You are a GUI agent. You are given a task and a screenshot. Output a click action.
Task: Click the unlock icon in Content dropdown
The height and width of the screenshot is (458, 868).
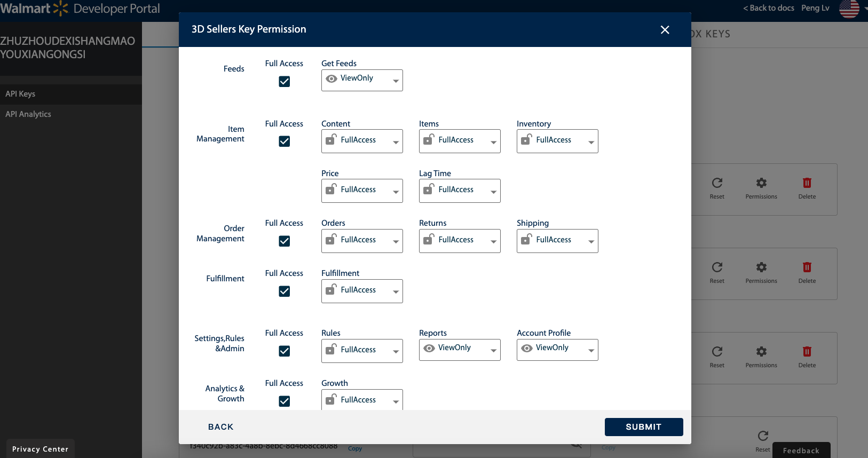331,139
